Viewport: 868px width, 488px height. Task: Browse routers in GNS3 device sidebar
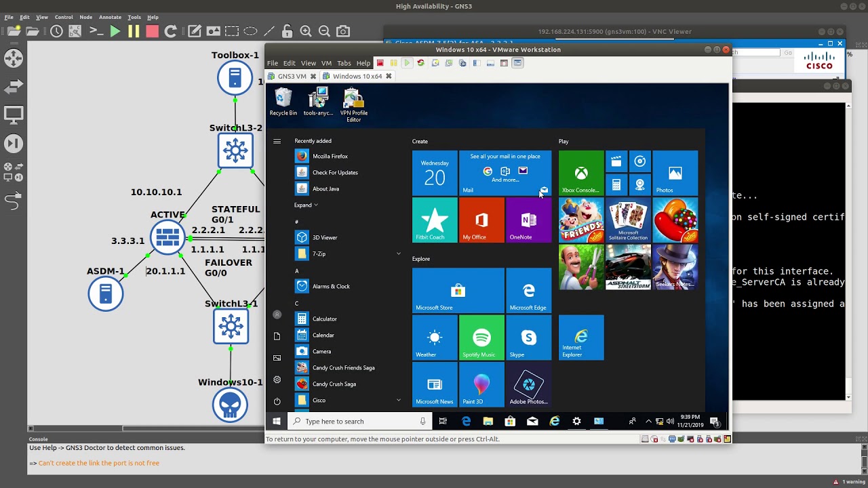(x=14, y=58)
